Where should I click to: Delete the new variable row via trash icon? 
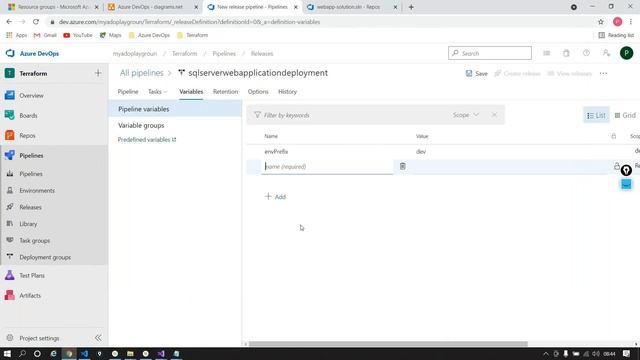coord(402,166)
